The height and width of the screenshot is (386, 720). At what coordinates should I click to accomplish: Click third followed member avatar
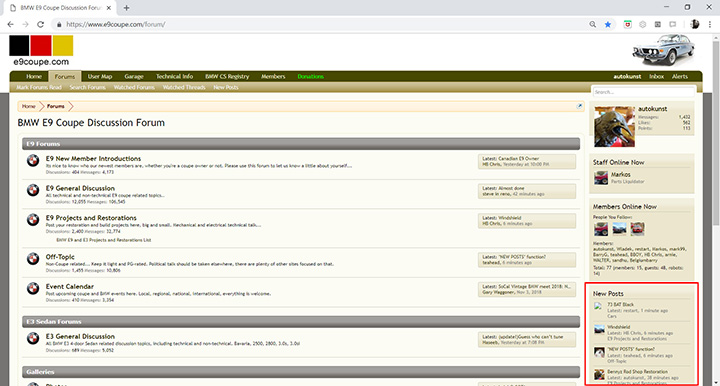637,229
